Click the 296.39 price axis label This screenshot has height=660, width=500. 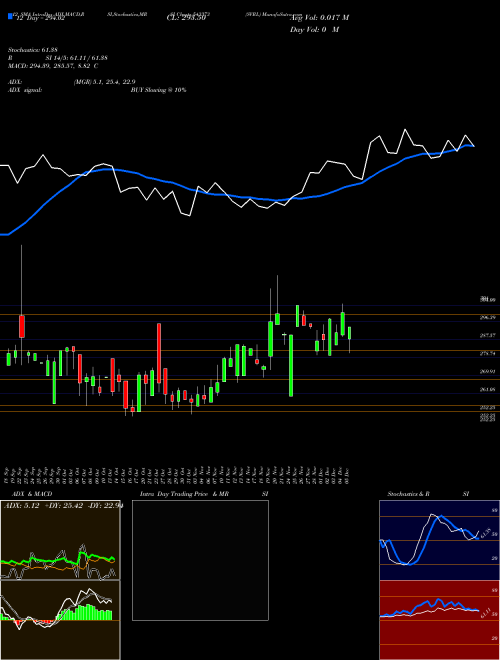487,318
